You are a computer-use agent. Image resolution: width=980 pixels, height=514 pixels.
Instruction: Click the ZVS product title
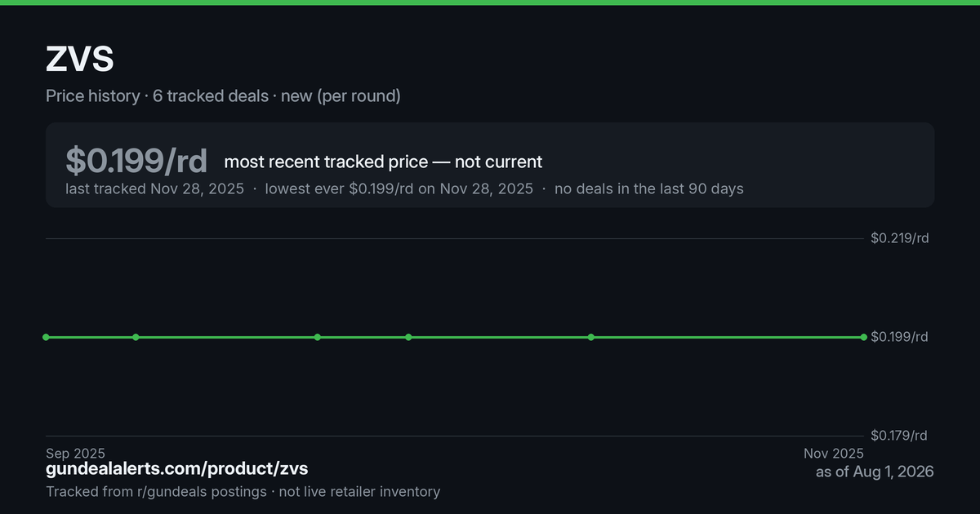coord(79,60)
